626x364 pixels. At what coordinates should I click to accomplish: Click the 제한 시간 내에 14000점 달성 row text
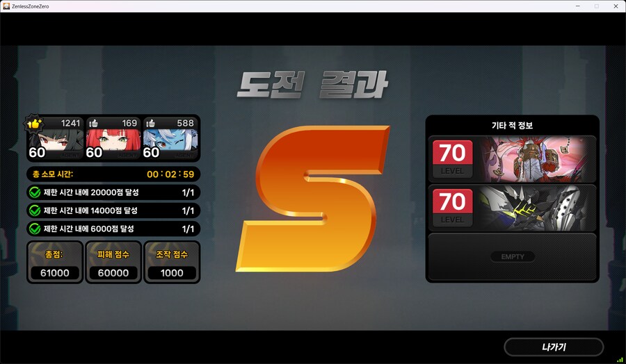click(90, 210)
